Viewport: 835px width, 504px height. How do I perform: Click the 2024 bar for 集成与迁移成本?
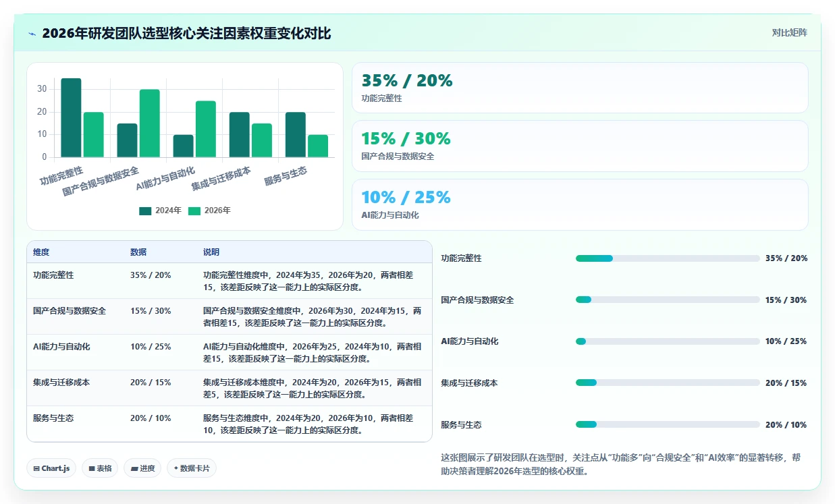click(240, 135)
